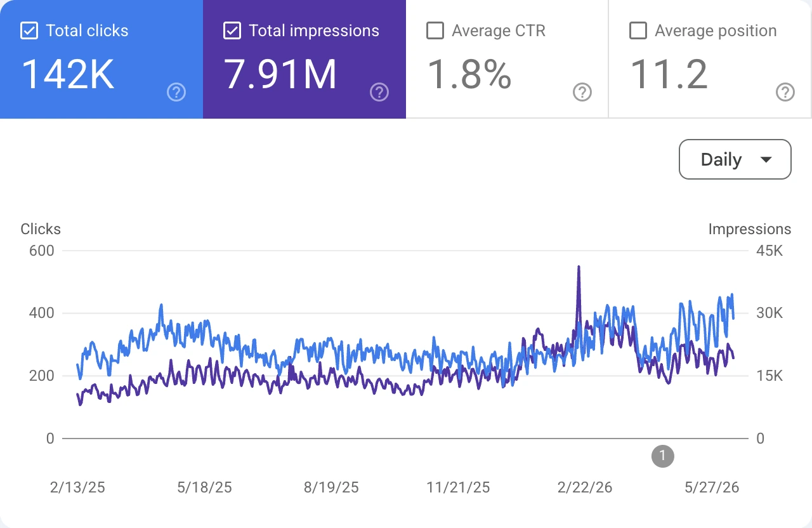The width and height of the screenshot is (812, 528).
Task: Click the 45K impressions axis value
Action: (770, 251)
